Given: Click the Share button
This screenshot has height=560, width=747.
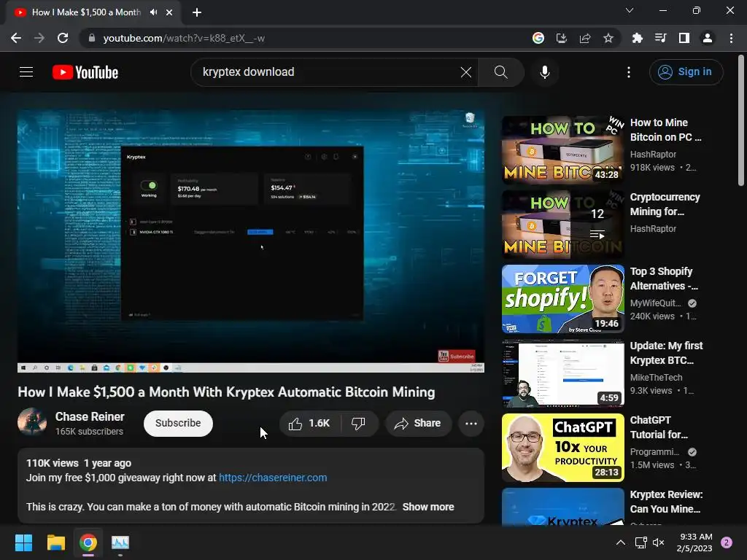Looking at the screenshot, I should (x=418, y=424).
